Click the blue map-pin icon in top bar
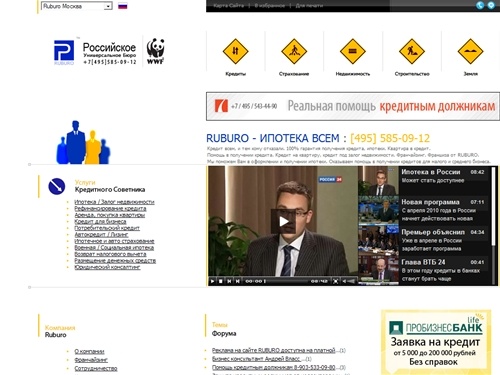Screen dimensions: 500x375 pos(491,5)
